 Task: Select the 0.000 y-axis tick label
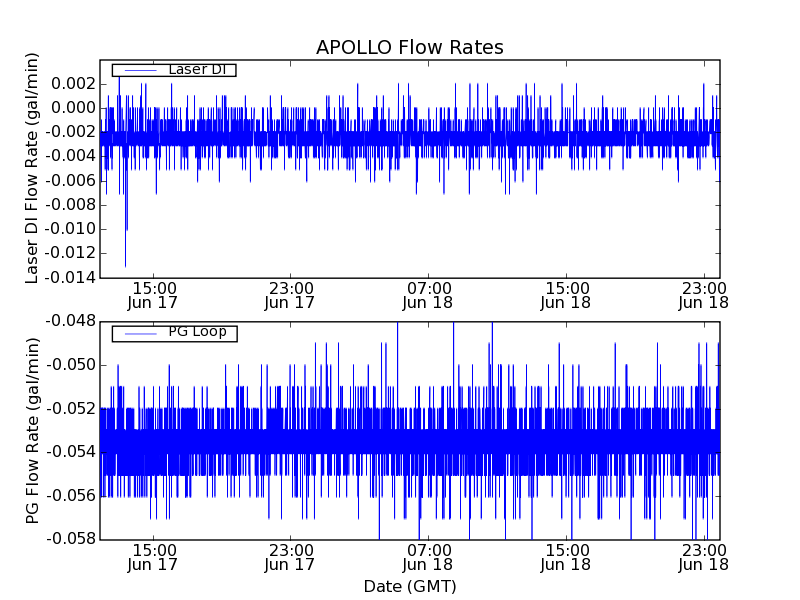pos(73,108)
